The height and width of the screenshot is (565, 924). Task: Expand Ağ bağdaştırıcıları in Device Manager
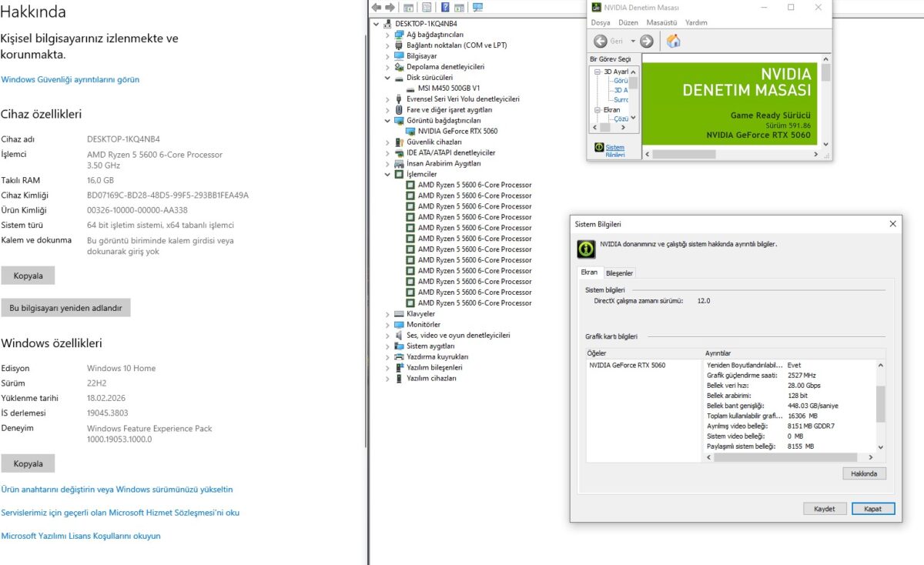(387, 35)
